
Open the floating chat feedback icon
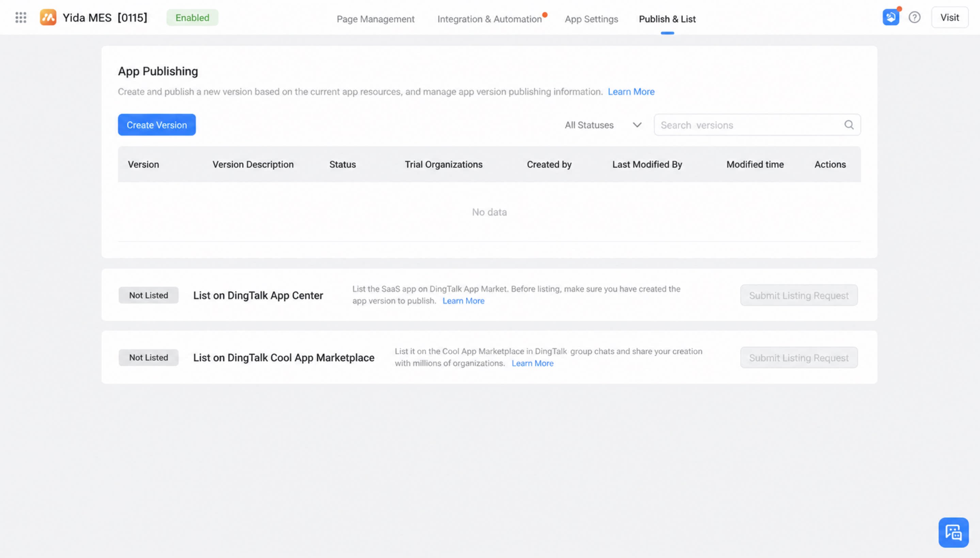coord(953,532)
